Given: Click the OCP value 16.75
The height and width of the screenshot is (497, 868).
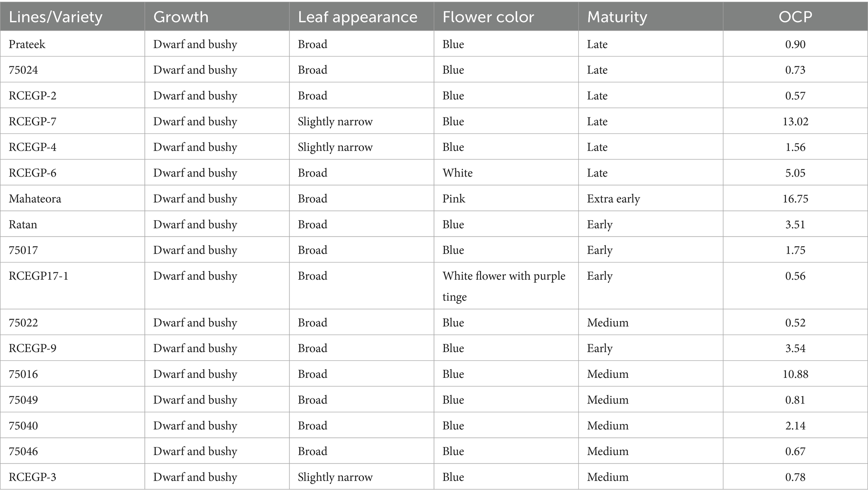Looking at the screenshot, I should [x=795, y=198].
